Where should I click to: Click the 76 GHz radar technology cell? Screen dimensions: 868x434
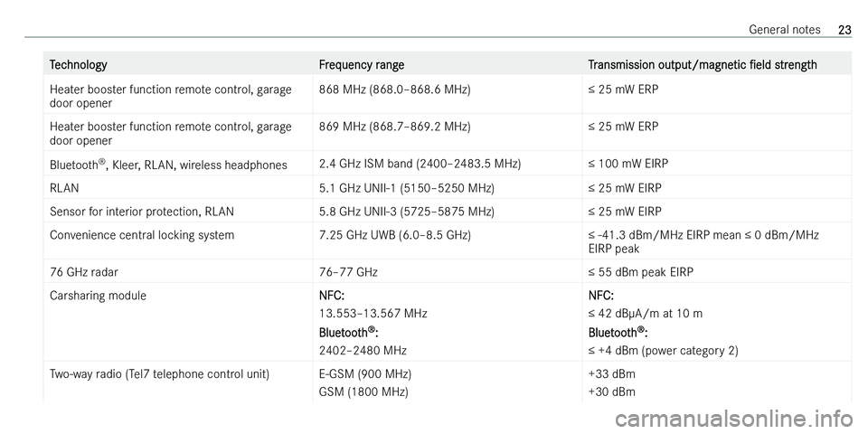(83, 272)
